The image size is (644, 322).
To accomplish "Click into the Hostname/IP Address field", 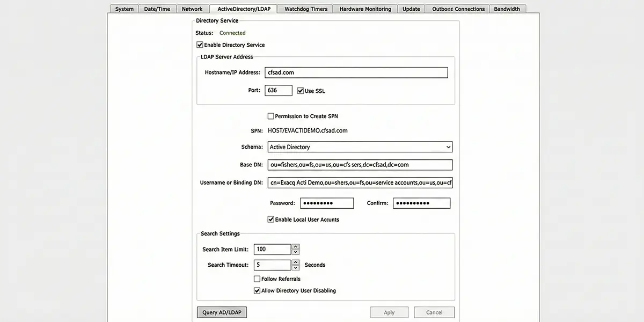I will (356, 72).
